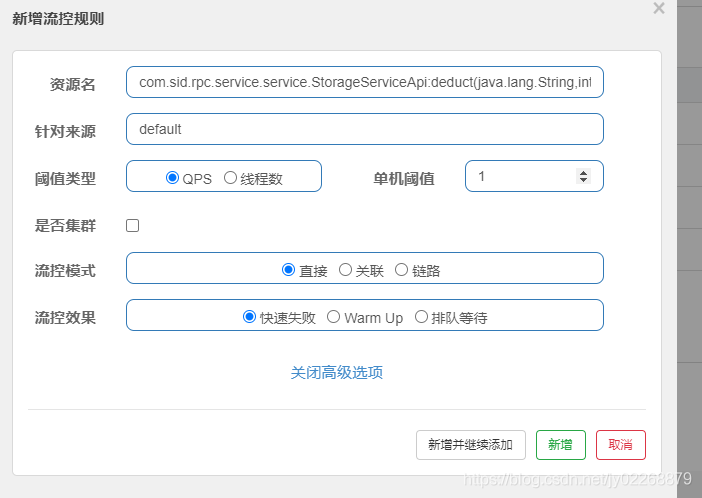
Task: Click the 单机阈值 number field
Action: 534,176
